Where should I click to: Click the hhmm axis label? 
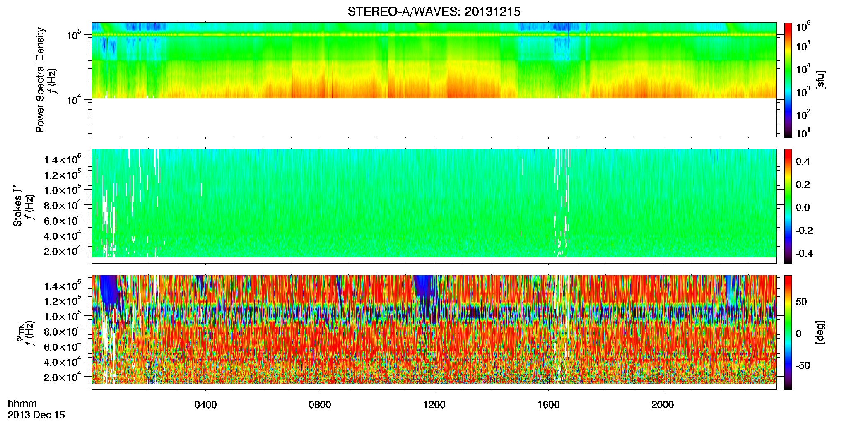(22, 404)
